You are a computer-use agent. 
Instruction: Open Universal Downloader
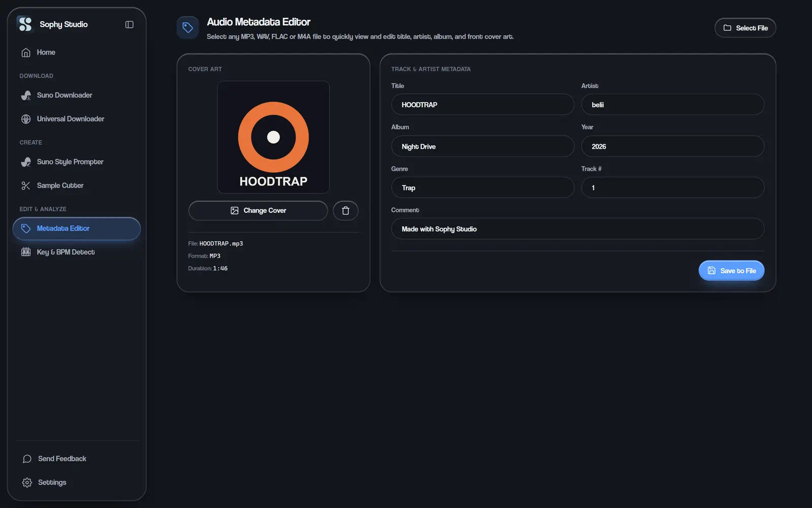(77, 119)
